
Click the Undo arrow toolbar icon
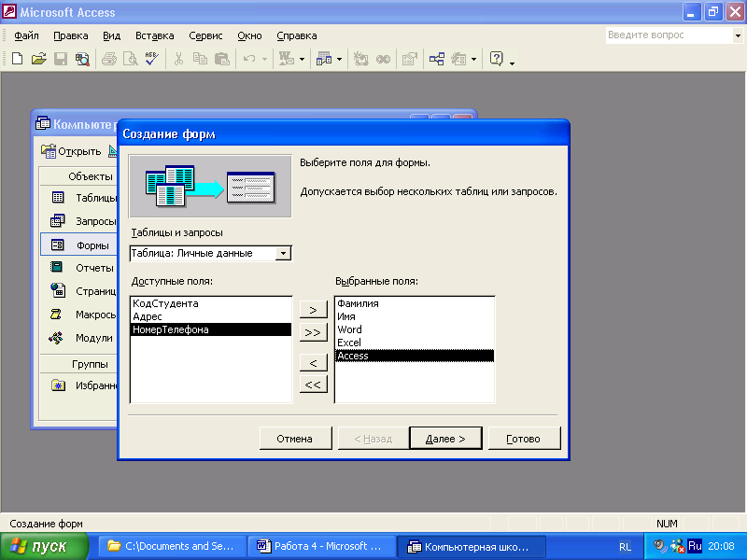249,59
